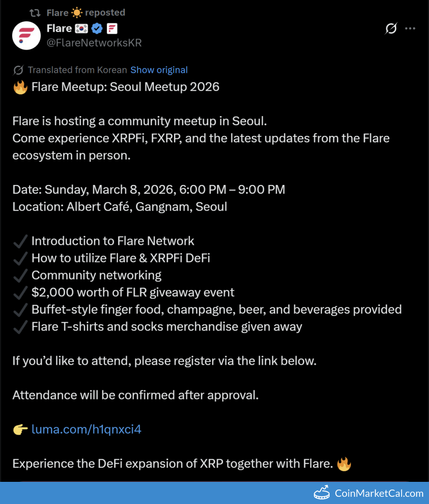Click the Flare affiliate badge next to name
Viewport: 429px width, 504px height.
[x=112, y=28]
